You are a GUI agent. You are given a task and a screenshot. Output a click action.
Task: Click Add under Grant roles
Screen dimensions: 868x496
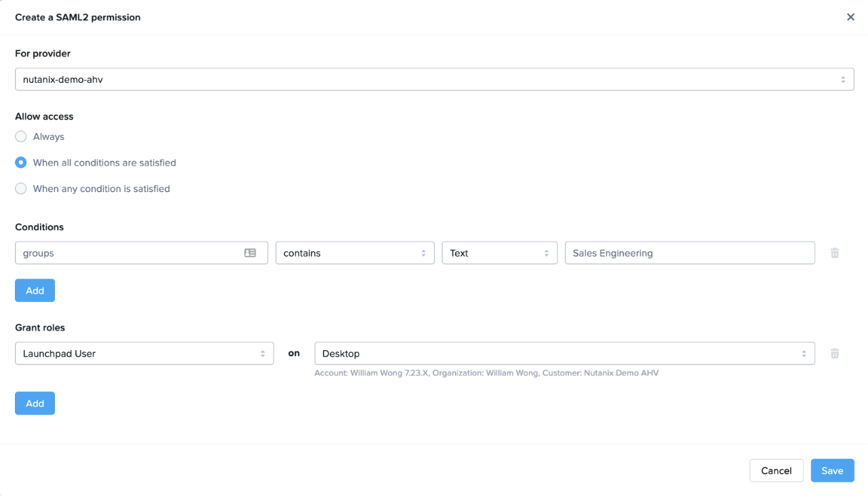coord(35,403)
